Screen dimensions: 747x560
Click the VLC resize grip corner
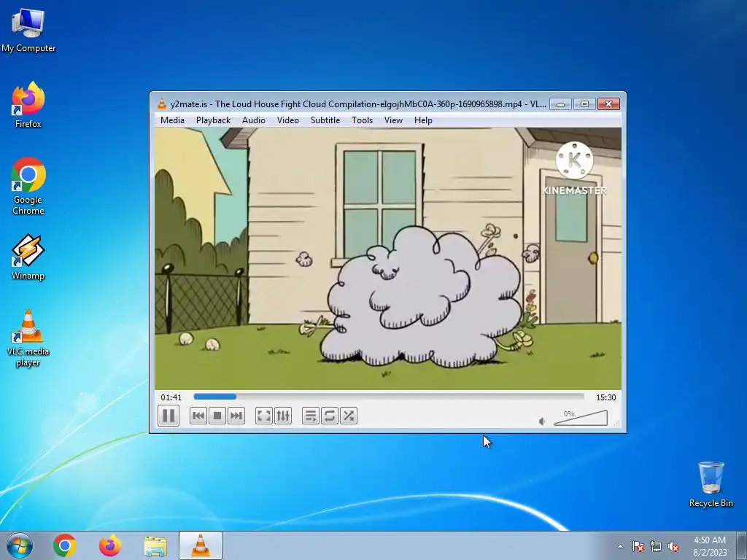coord(617,424)
